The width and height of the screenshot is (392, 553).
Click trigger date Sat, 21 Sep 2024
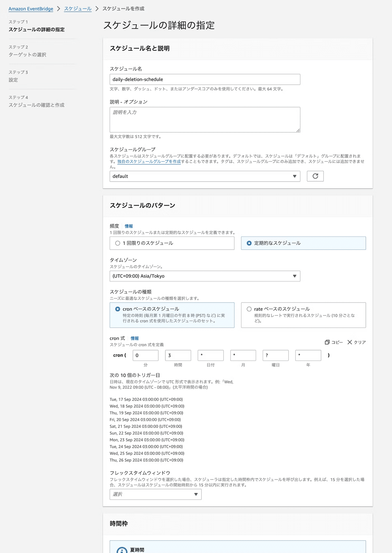146,426
